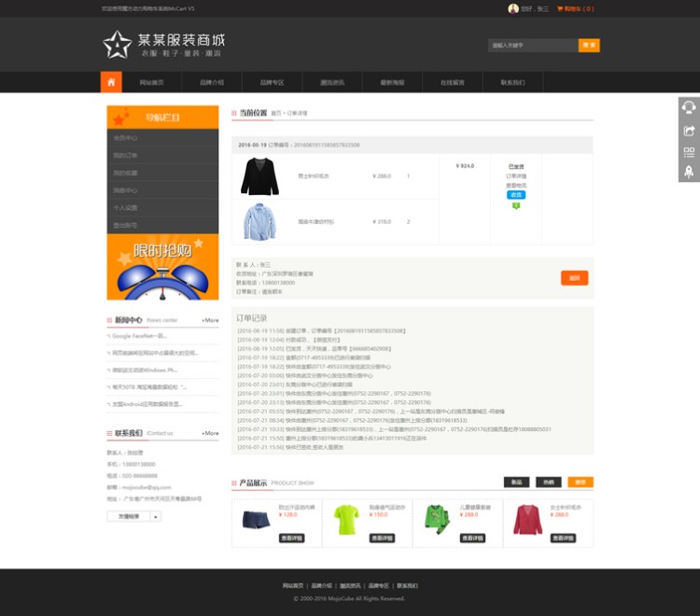Click the 限时抢购 alarm clock banner

click(162, 267)
